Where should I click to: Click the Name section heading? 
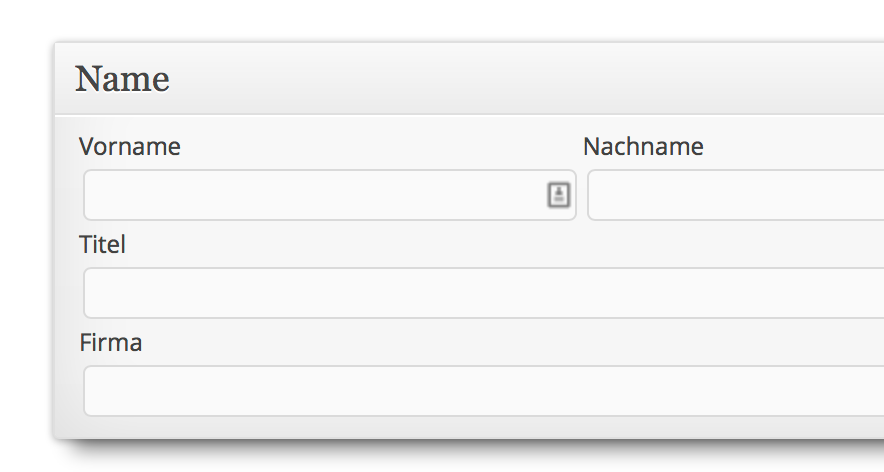point(122,79)
